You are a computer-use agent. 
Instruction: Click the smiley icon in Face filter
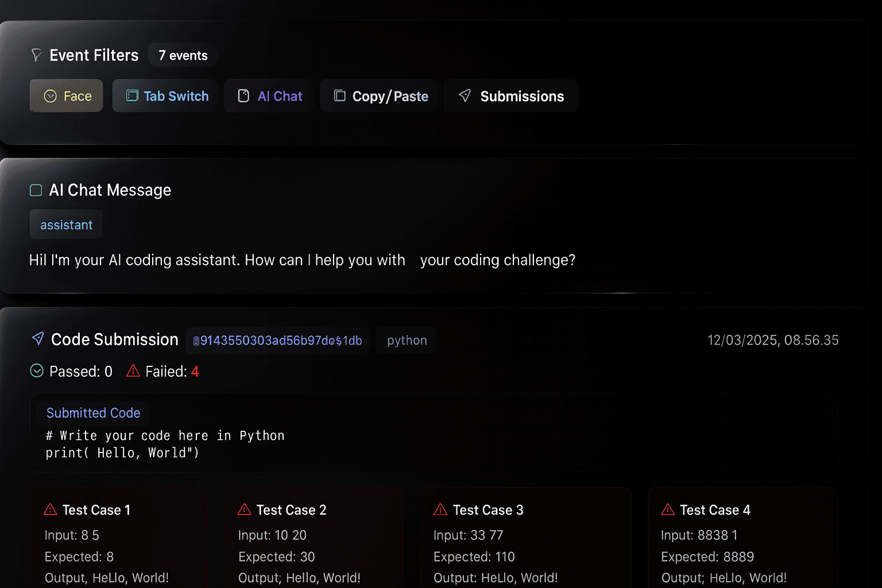click(51, 96)
